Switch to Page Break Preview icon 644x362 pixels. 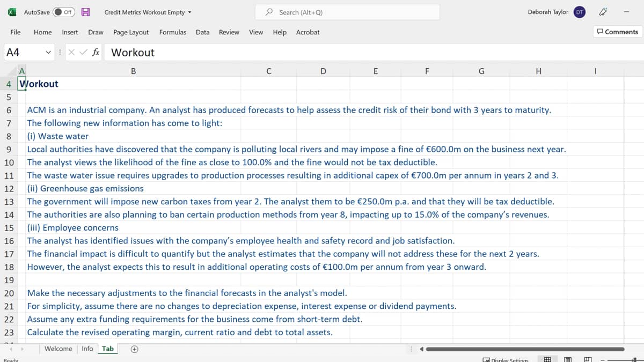588,360
